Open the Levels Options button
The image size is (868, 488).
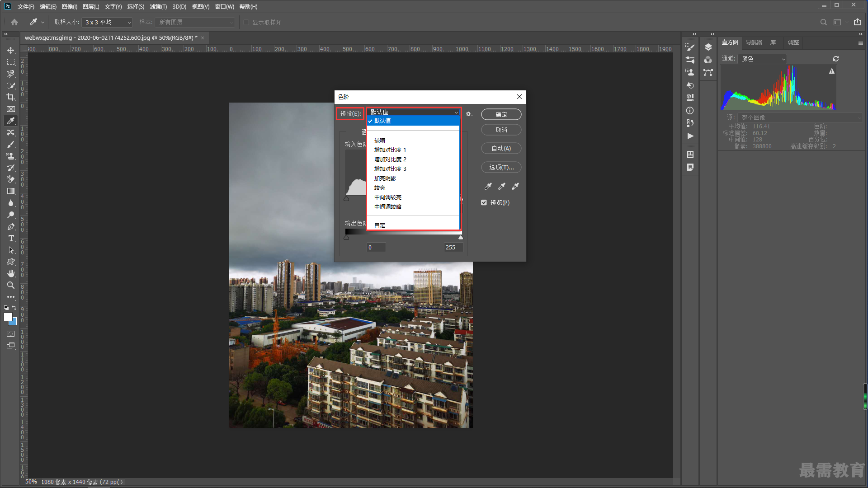[501, 167]
